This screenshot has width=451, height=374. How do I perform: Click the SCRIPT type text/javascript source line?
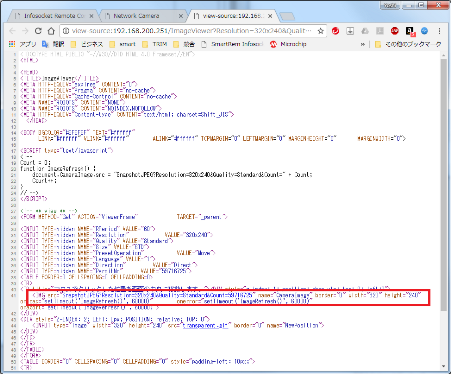tap(67, 150)
